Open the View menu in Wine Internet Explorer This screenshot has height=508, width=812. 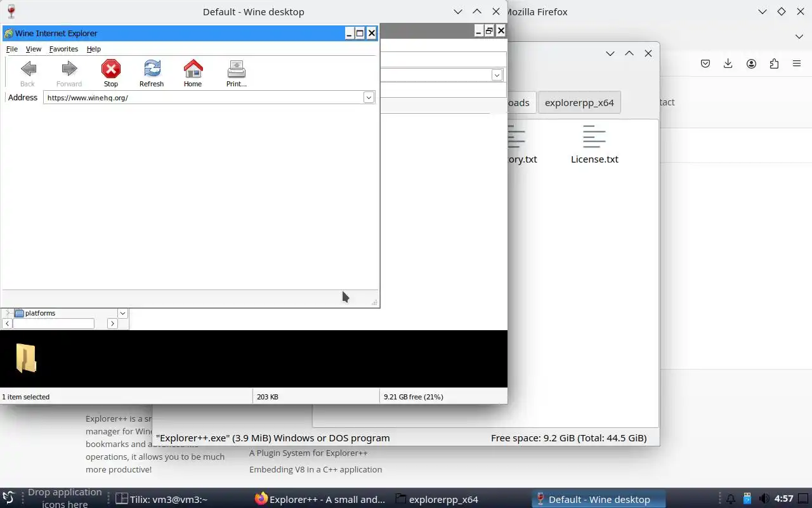click(x=34, y=49)
